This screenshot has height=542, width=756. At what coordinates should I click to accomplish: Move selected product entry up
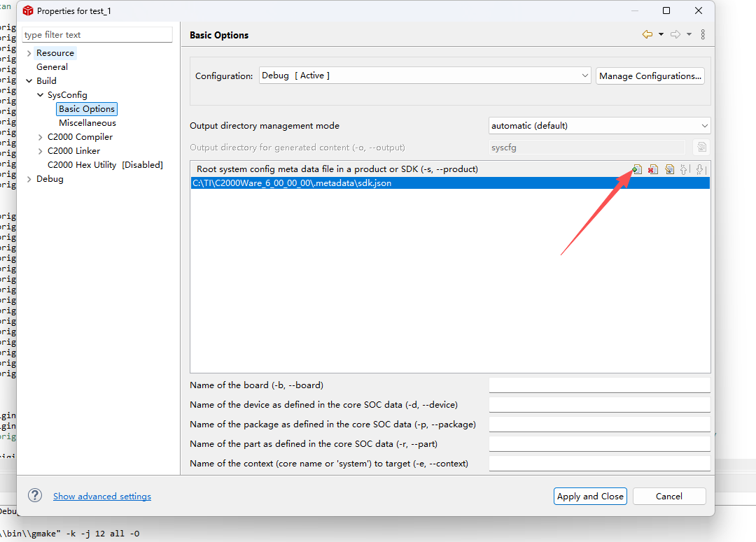click(685, 169)
